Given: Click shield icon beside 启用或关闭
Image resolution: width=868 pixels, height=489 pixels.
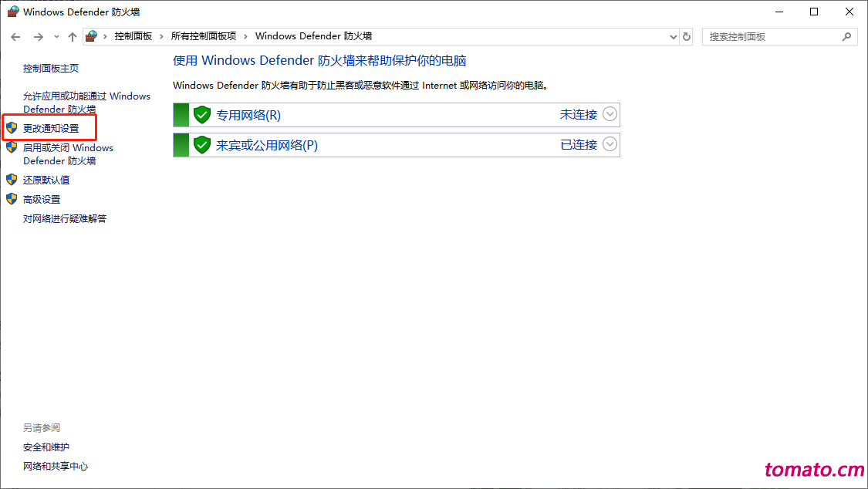Looking at the screenshot, I should tap(12, 147).
